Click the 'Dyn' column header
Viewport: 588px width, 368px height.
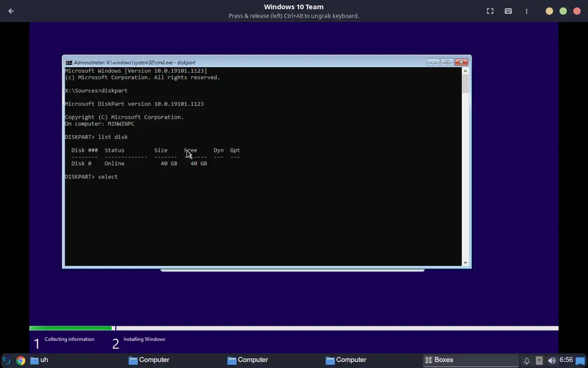tap(219, 150)
